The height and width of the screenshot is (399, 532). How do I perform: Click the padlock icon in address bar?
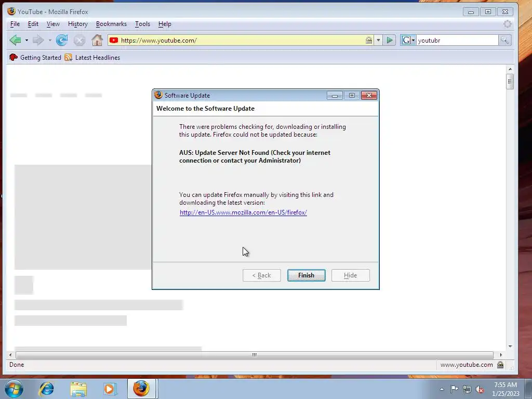point(369,41)
